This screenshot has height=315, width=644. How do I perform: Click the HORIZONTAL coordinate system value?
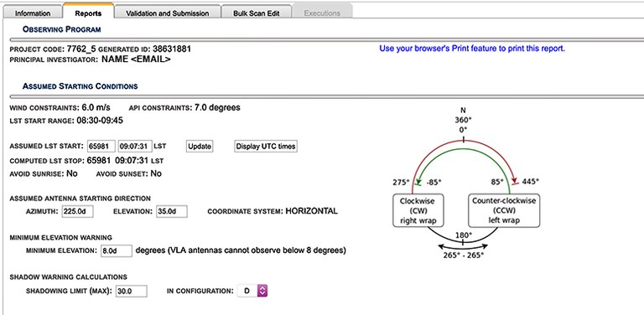click(x=311, y=212)
